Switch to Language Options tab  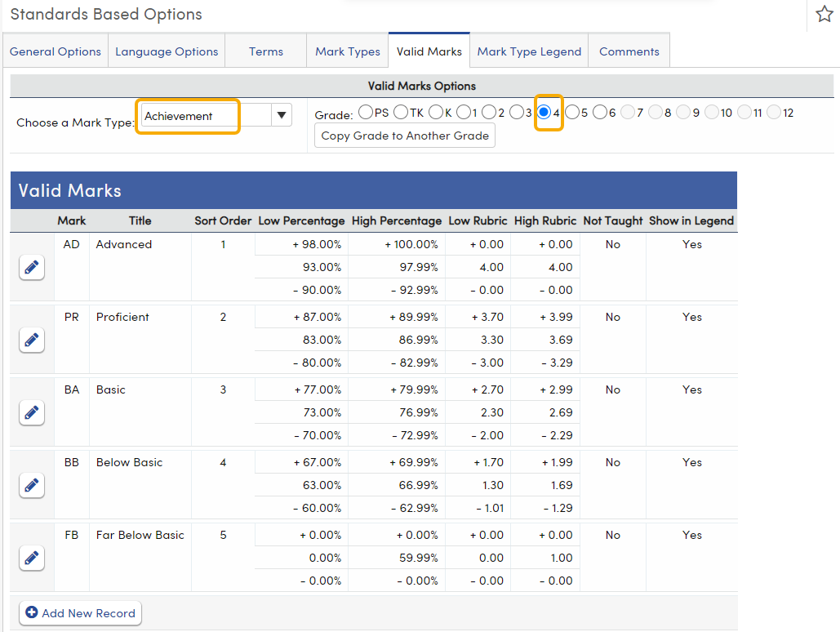[x=167, y=51]
